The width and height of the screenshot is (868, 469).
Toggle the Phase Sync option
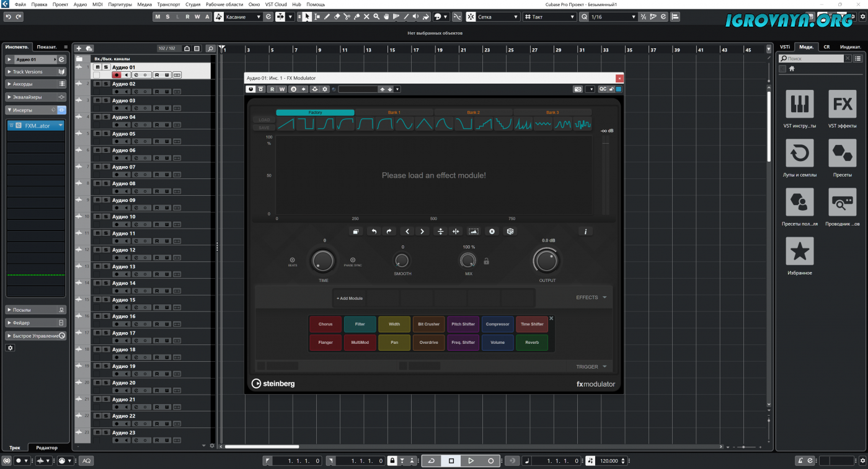(353, 260)
